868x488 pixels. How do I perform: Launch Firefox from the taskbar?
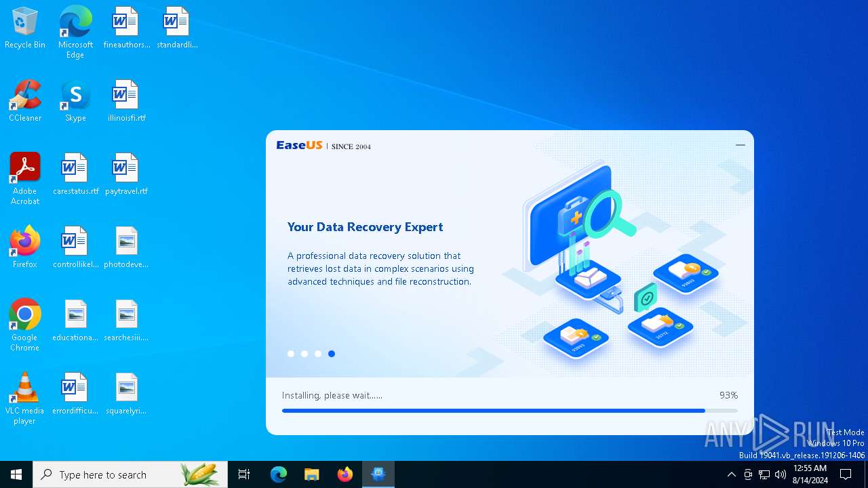345,474
